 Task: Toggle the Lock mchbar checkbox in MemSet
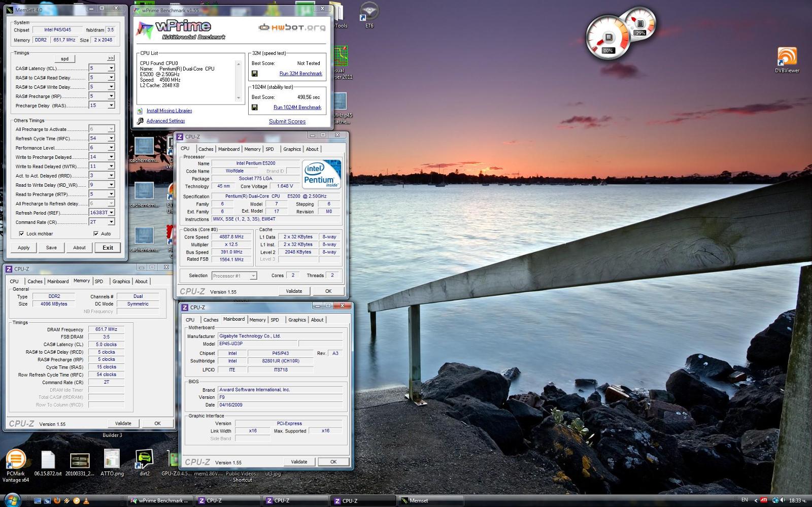[x=21, y=234]
